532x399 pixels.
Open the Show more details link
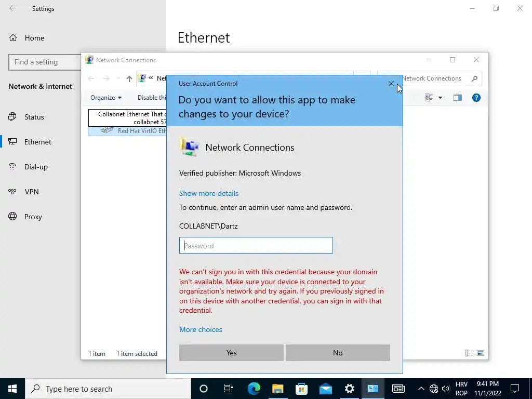pyautogui.click(x=209, y=193)
